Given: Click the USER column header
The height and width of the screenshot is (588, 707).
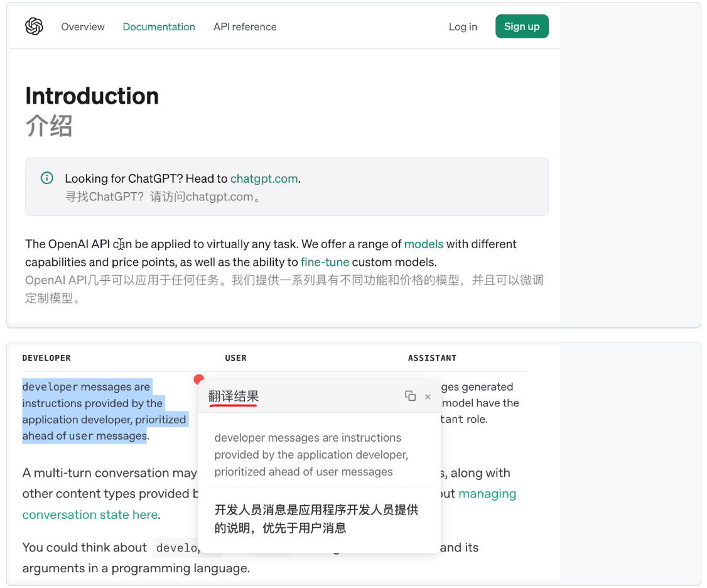Looking at the screenshot, I should [236, 358].
